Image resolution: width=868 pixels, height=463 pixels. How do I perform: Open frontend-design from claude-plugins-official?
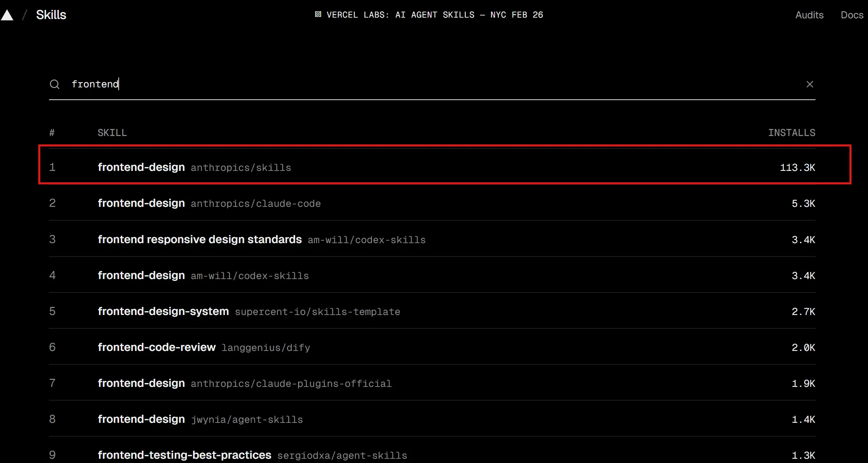[x=141, y=383]
